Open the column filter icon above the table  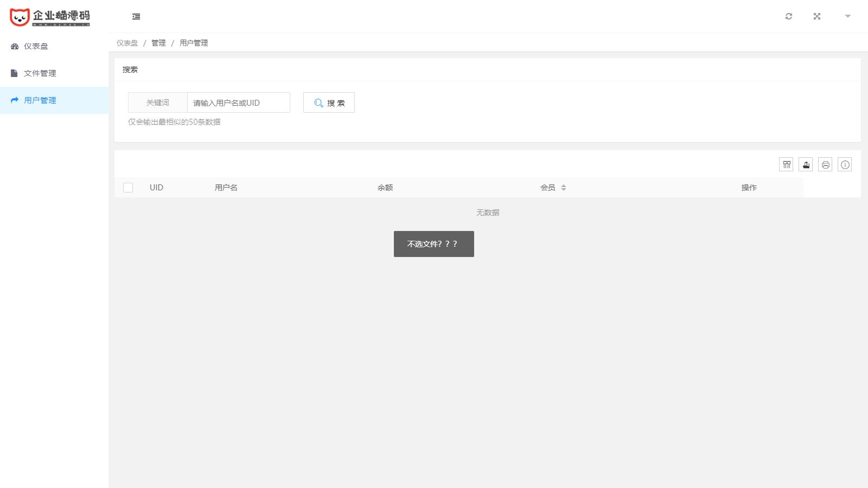click(786, 165)
